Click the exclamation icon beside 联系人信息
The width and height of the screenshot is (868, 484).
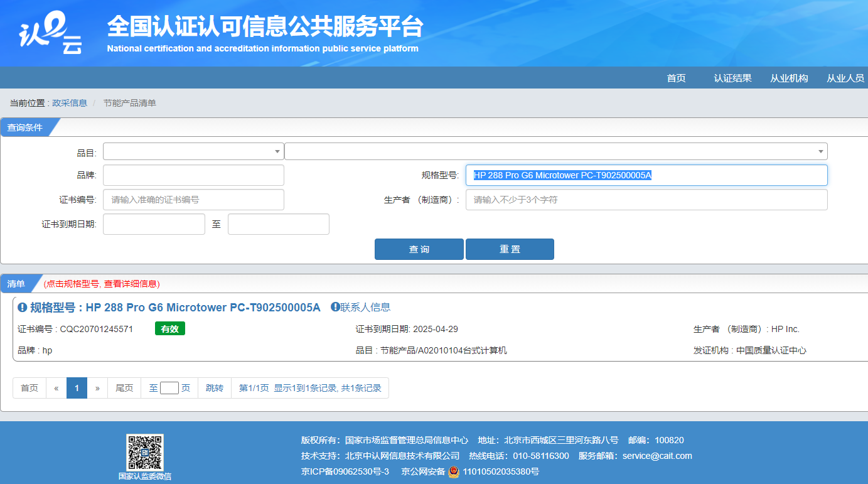[x=335, y=307]
